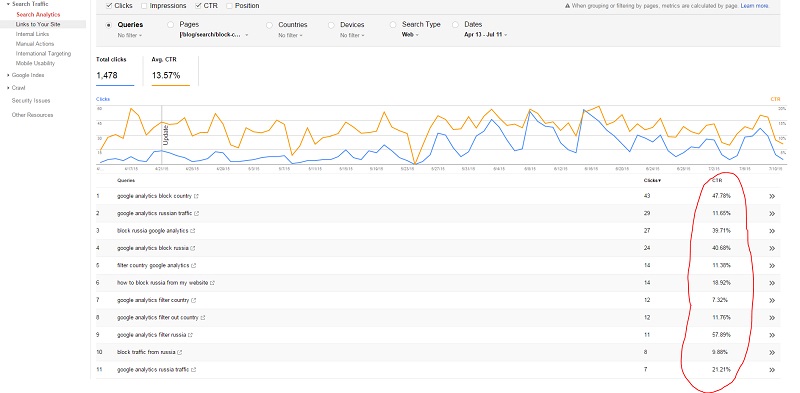Screen dimensions: 800x393
Task: Click double-arrow for 'block traffic from russia' row
Action: coord(772,352)
